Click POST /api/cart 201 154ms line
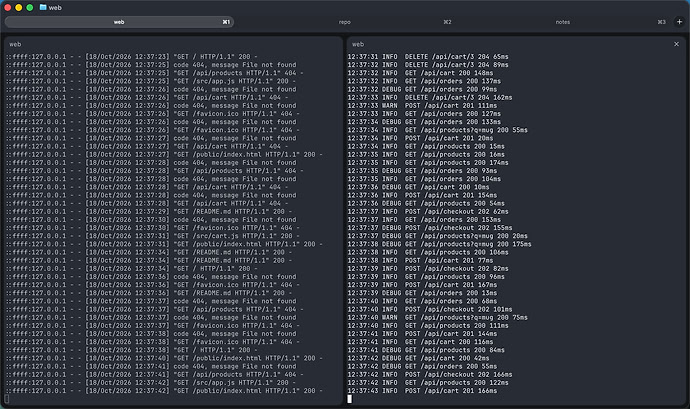690x409 pixels. click(x=422, y=195)
